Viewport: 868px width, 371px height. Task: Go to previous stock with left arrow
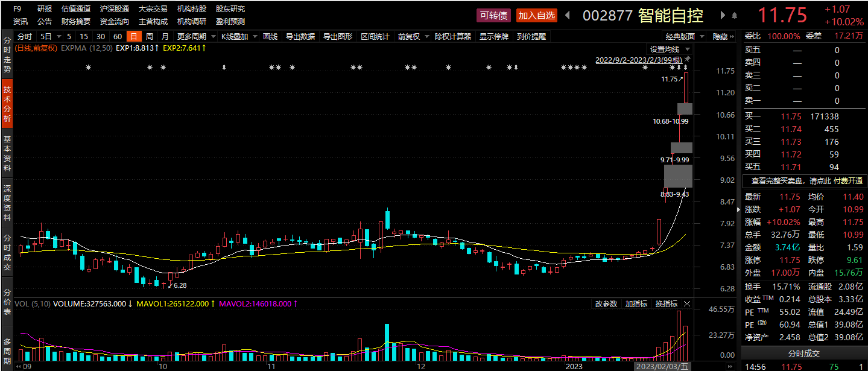click(568, 15)
